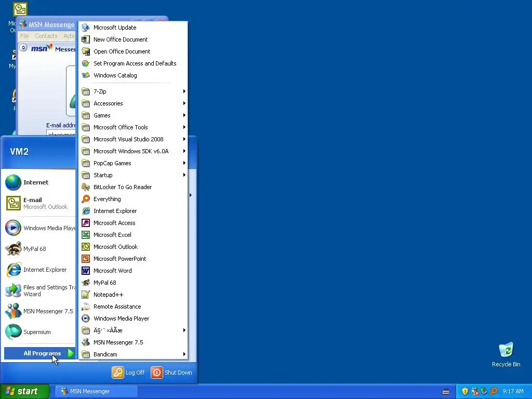Open MSN Messenger 7.5 start menu shortcut
Screen dimensions: 532x399
[x=39, y=311]
